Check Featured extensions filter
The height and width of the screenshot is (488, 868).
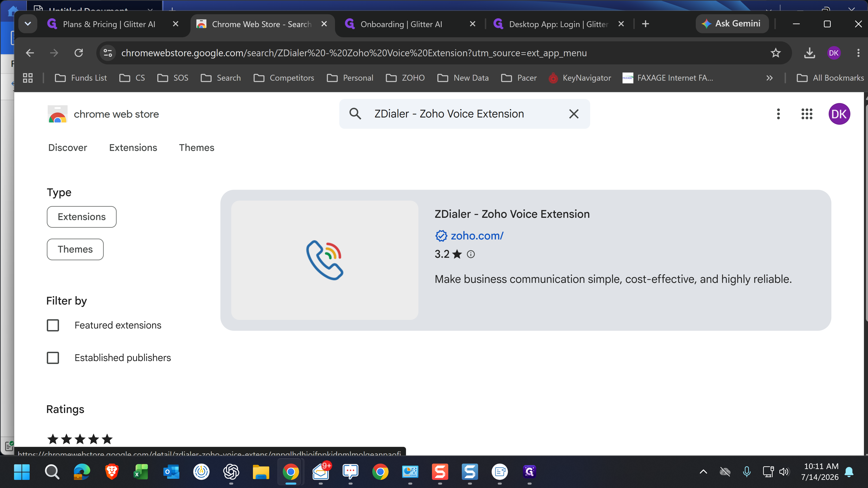(53, 325)
